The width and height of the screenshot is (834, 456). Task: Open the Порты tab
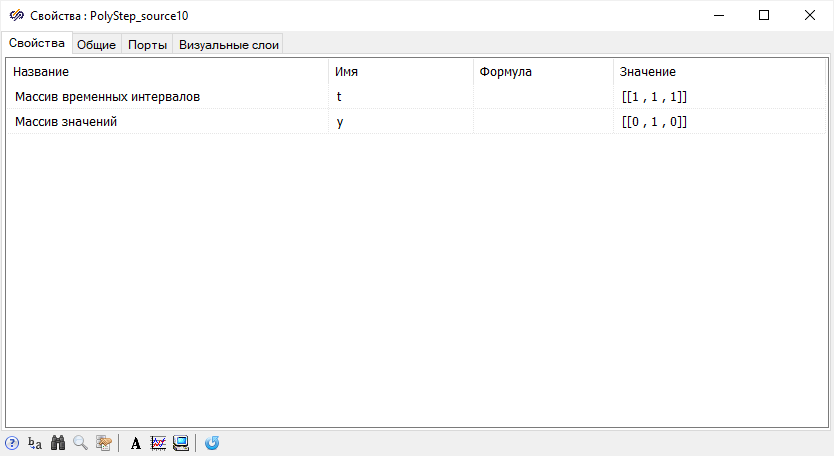point(147,44)
